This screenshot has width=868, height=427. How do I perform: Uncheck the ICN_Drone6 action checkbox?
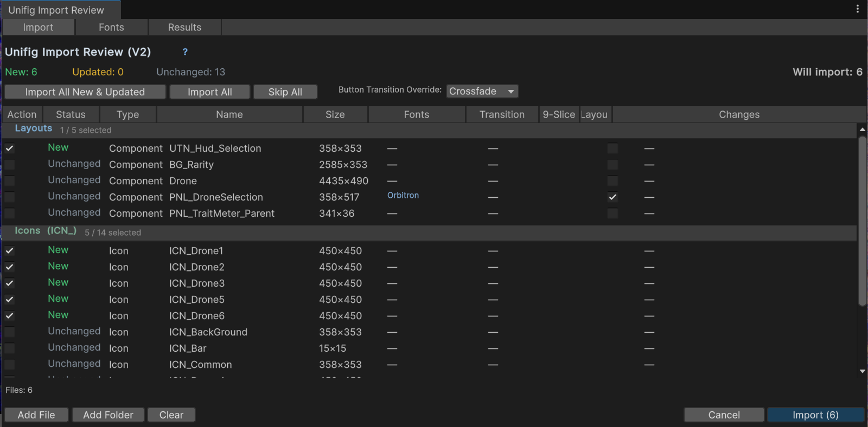tap(10, 316)
